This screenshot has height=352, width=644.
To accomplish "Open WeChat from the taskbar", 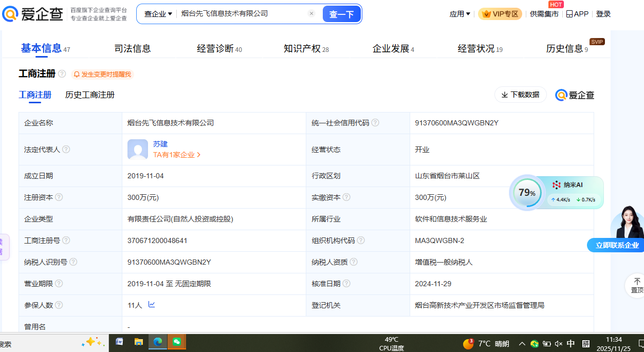I will [x=176, y=342].
